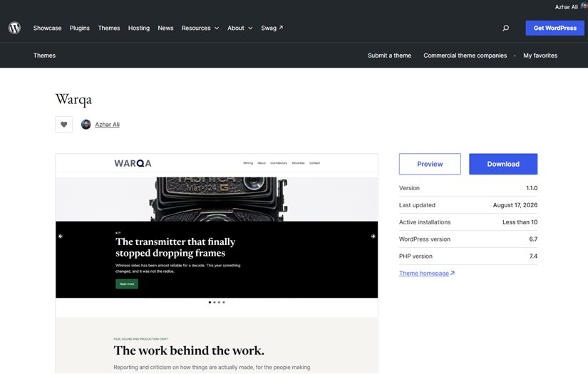Click Submit a theme link
The image size is (588, 374).
pyautogui.click(x=389, y=56)
